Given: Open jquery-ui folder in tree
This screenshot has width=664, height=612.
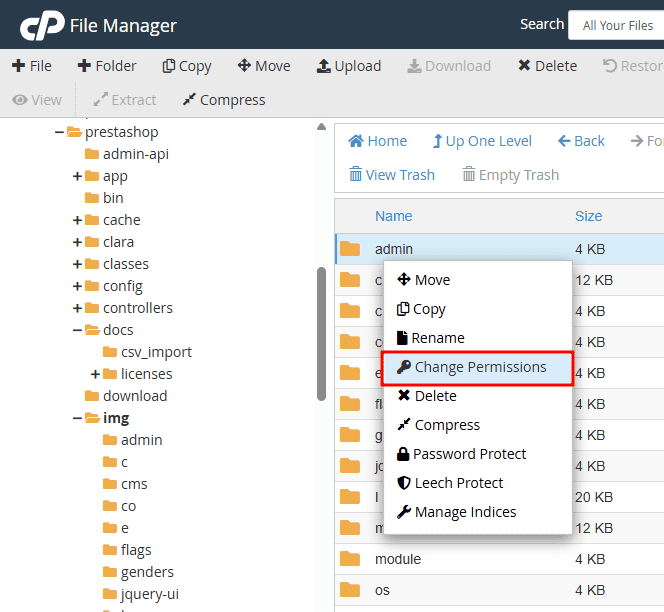Looking at the screenshot, I should (150, 594).
